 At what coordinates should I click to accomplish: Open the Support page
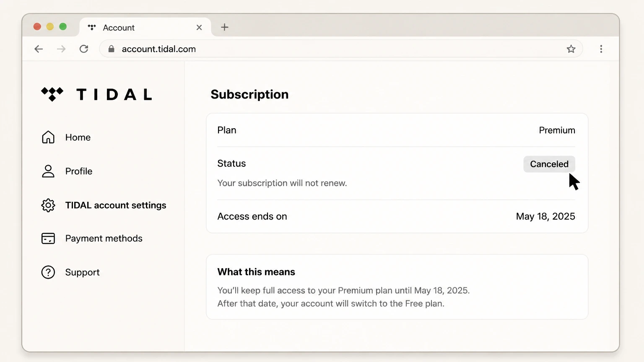coord(70,272)
